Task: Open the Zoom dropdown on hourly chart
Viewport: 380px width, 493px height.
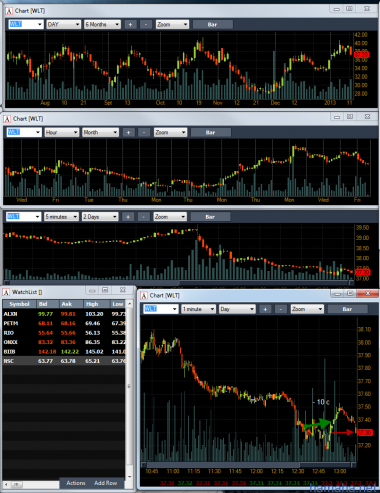Action: coord(170,132)
